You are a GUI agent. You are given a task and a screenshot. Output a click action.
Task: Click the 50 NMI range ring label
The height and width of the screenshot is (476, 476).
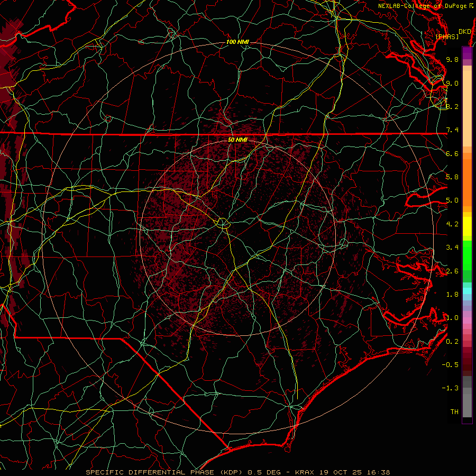tap(237, 140)
